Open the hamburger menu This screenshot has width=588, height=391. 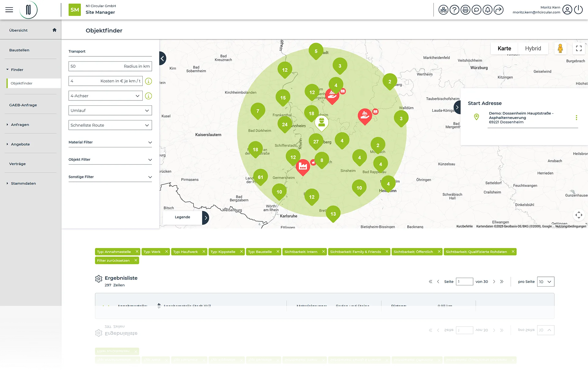[9, 10]
